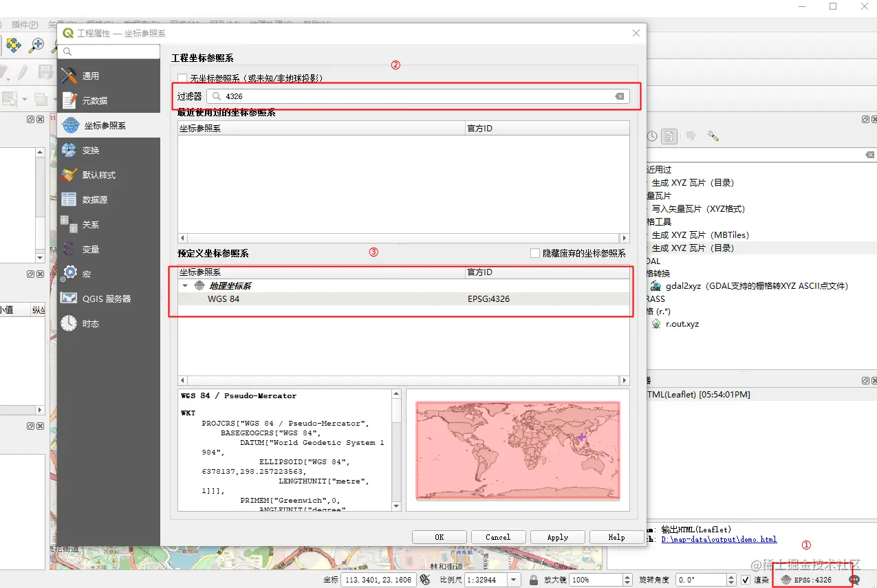Select the 坐标参照系 sidebar page
Screen dimensions: 877x588
pyautogui.click(x=109, y=126)
